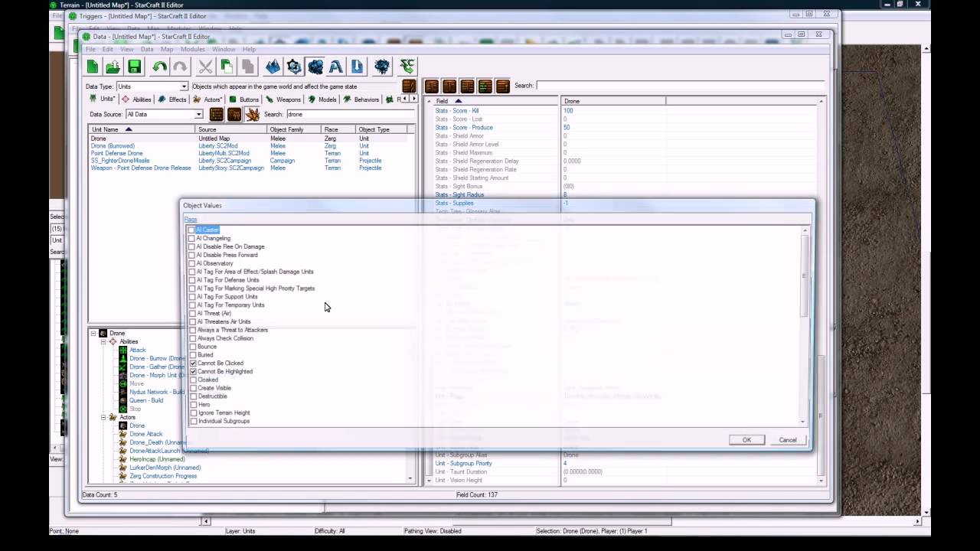Click the Cut scissors icon
980x551 pixels.
205,67
